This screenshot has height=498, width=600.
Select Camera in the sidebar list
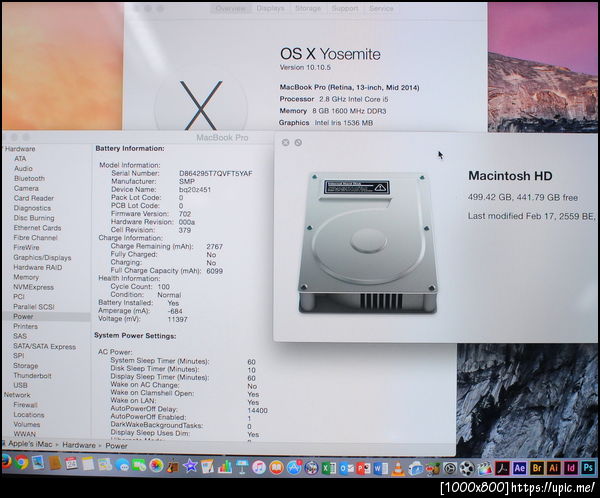26,188
